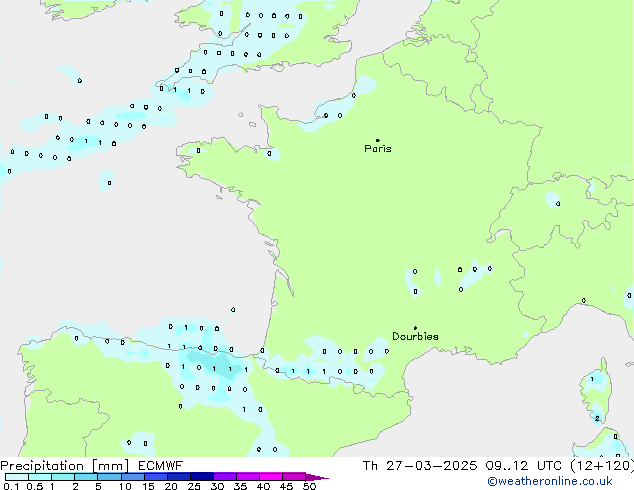Click the legend arrow tip beyond 50
This screenshot has width=634, height=490.
[317, 477]
